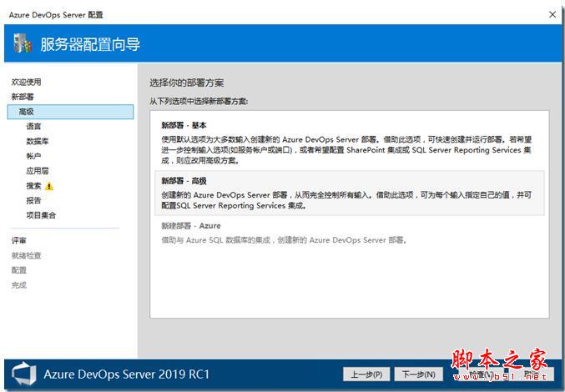Viewport: 565px width, 392px height.
Task: Select the 欢迎使用 step
Action: tap(27, 82)
